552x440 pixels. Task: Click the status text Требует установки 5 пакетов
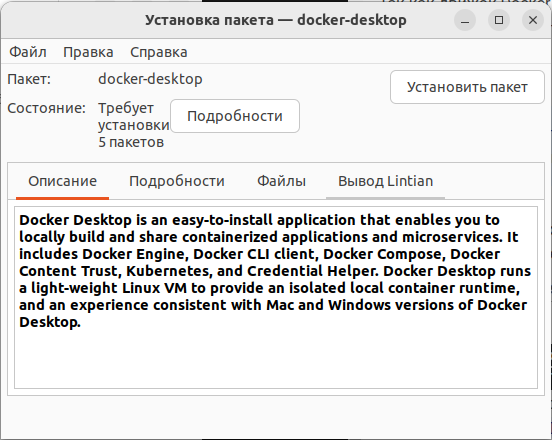click(134, 125)
